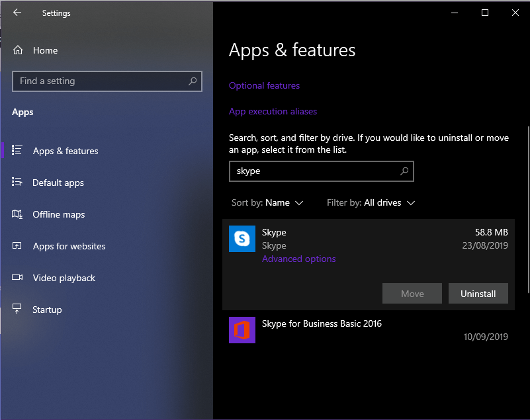Open the Filter by All drives dropdown
Viewport: 530px width, 420px height.
pyautogui.click(x=371, y=203)
